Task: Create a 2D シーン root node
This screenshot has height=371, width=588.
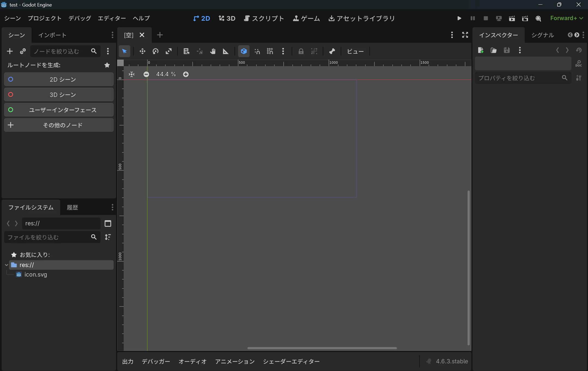Action: click(x=59, y=79)
